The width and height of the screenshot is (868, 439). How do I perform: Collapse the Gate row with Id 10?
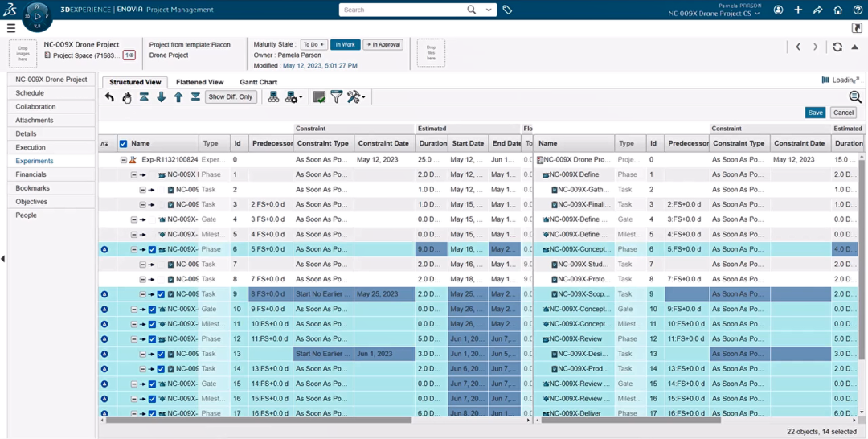click(134, 309)
